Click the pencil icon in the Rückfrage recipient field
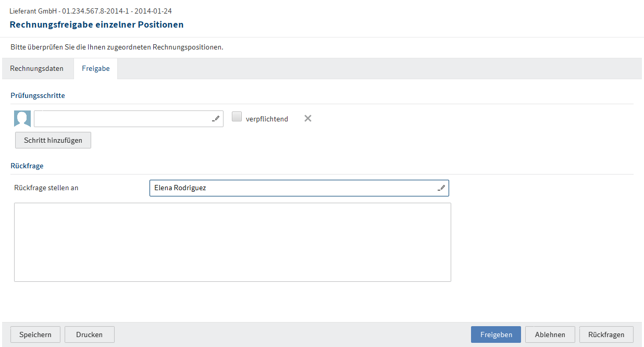This screenshot has height=347, width=644. (442, 188)
